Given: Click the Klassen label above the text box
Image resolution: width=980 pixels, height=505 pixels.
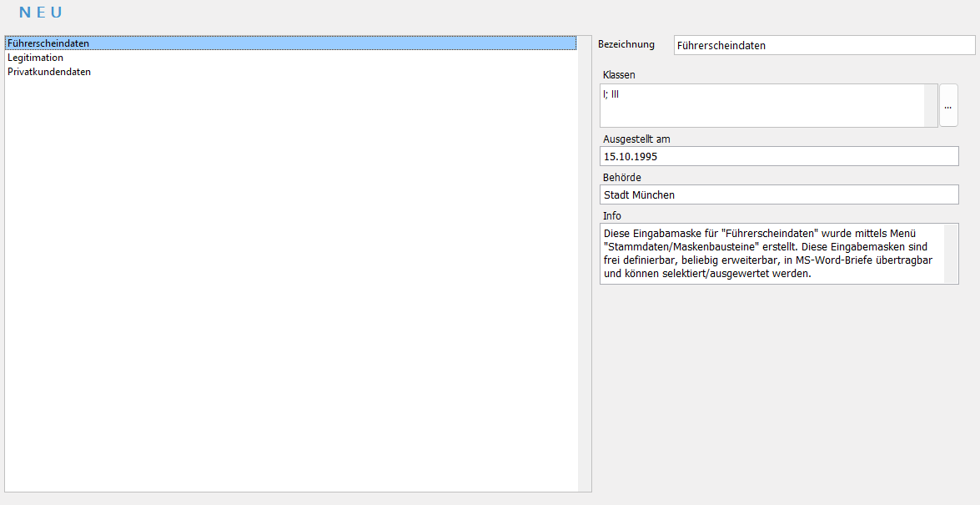Looking at the screenshot, I should [x=619, y=75].
